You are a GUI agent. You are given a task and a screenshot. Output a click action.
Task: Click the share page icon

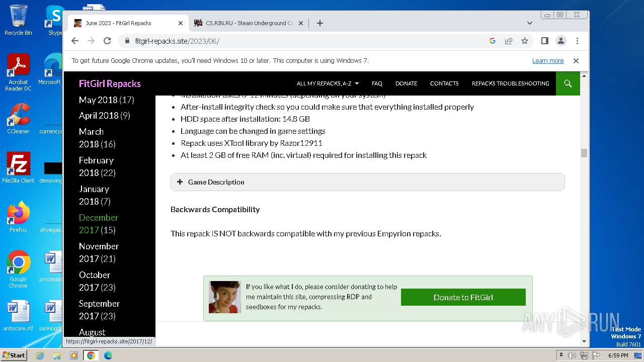[509, 41]
